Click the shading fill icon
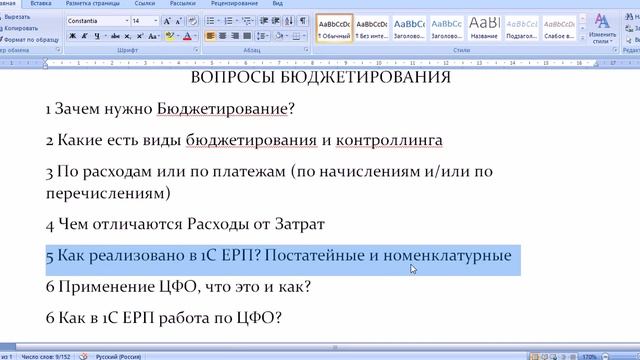 (279, 36)
